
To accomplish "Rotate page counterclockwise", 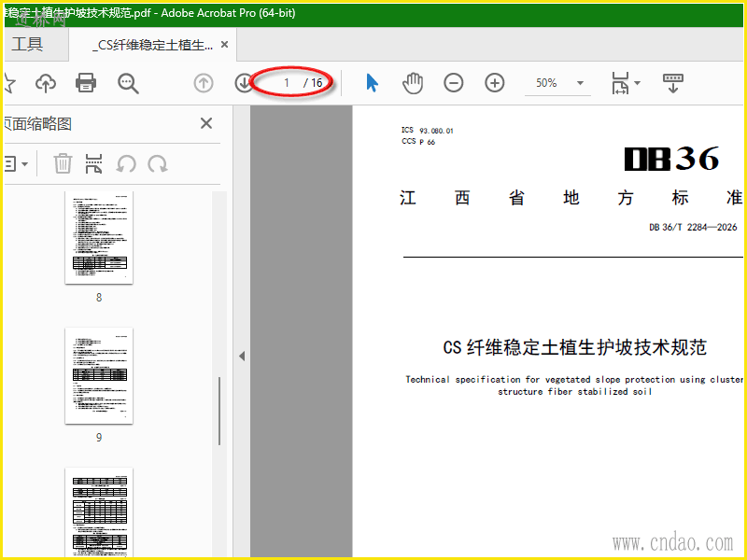I will [126, 164].
